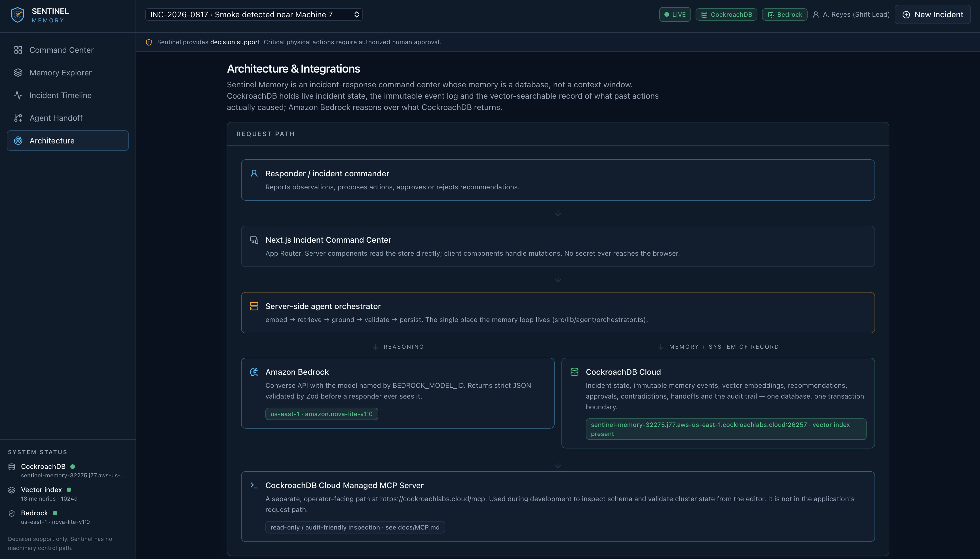Click the CockroachDB badge in header
980x559 pixels.
(x=726, y=14)
